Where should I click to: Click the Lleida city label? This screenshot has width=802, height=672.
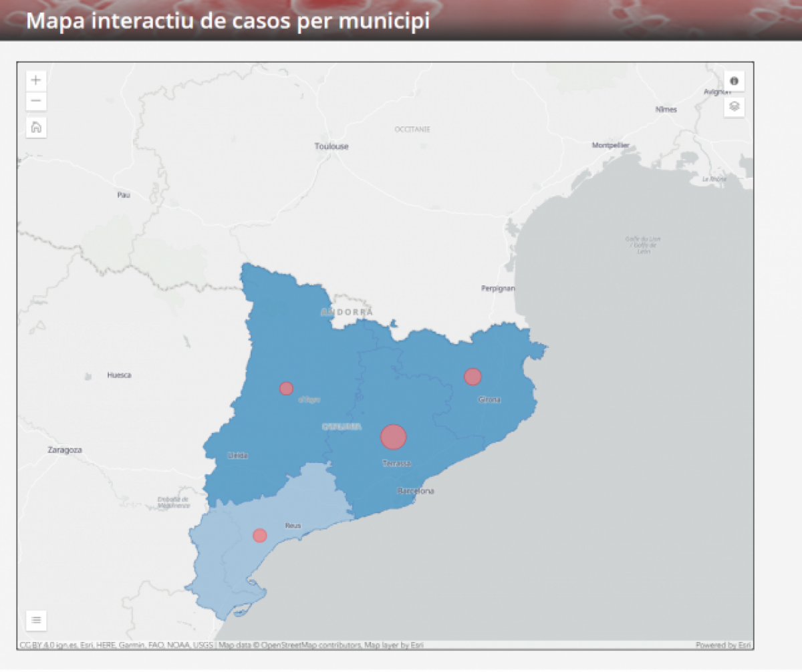click(x=238, y=456)
